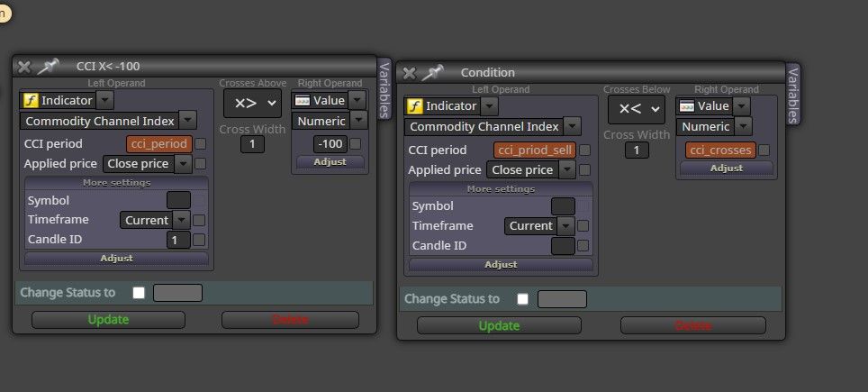Open Commodity Channel Index dropdown in Condition panel
The width and height of the screenshot is (868, 392).
[x=573, y=126]
